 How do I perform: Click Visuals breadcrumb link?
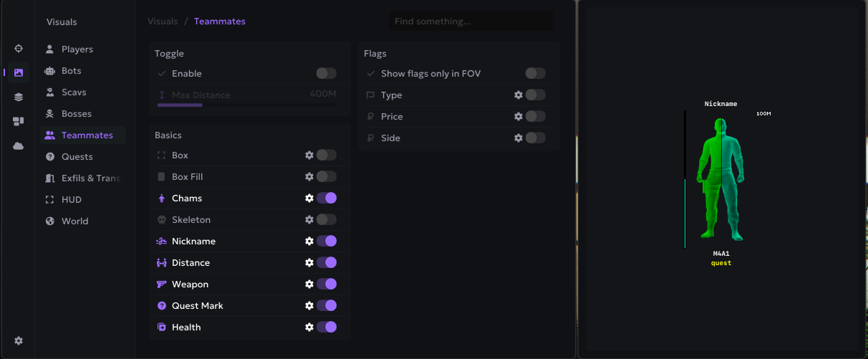(163, 21)
